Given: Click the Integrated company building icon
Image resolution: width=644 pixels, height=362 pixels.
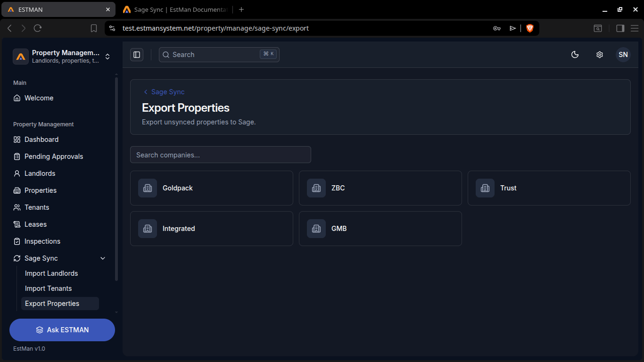Looking at the screenshot, I should [148, 229].
